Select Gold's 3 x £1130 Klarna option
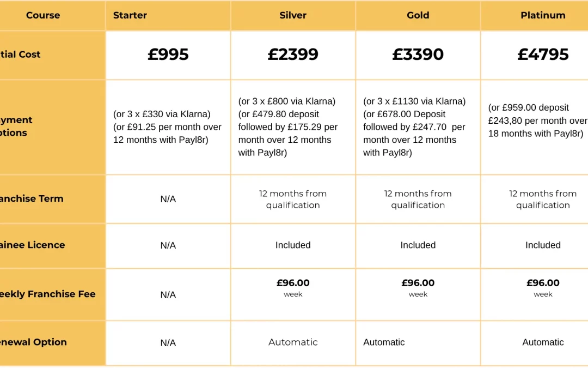Viewport: 588px width, 368px height. pyautogui.click(x=414, y=101)
